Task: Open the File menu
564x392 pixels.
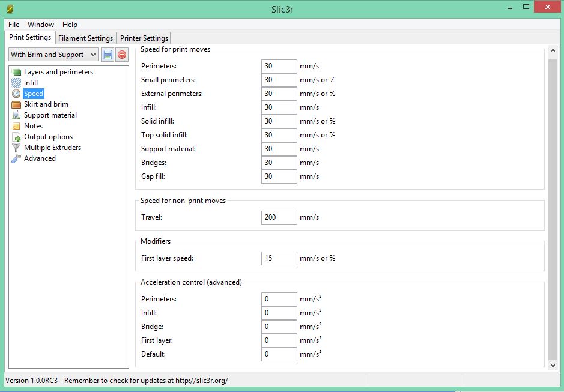Action: pyautogui.click(x=14, y=25)
